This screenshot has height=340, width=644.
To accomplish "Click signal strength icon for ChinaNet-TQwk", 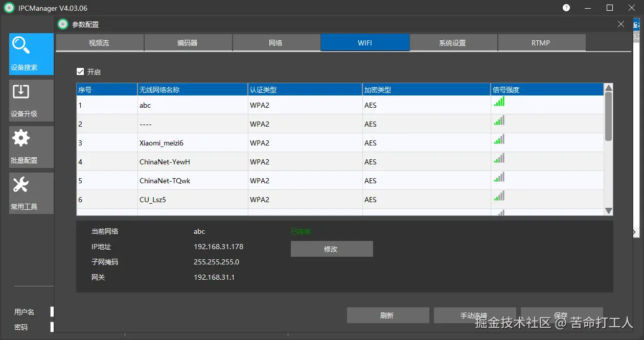I will point(499,177).
